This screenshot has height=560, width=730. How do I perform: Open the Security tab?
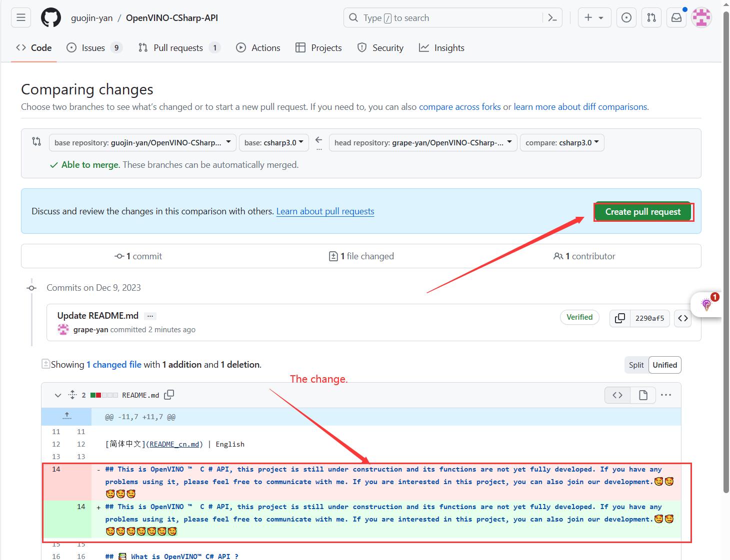(x=380, y=48)
